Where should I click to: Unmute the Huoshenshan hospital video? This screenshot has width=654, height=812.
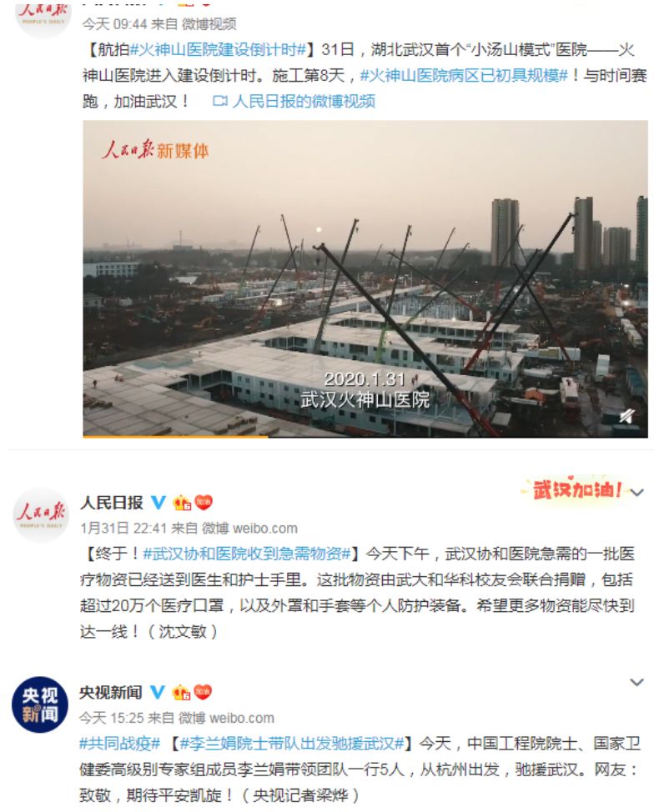[x=626, y=416]
